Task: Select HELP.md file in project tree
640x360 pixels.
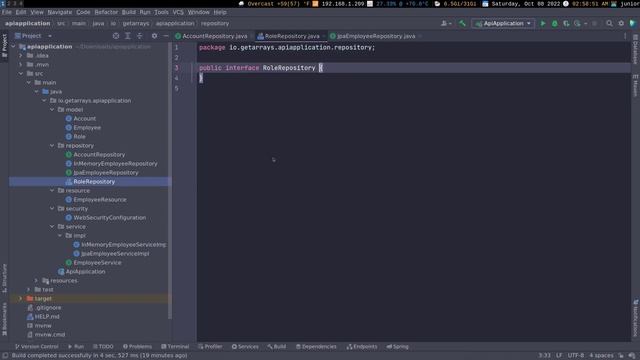Action: 47,316
